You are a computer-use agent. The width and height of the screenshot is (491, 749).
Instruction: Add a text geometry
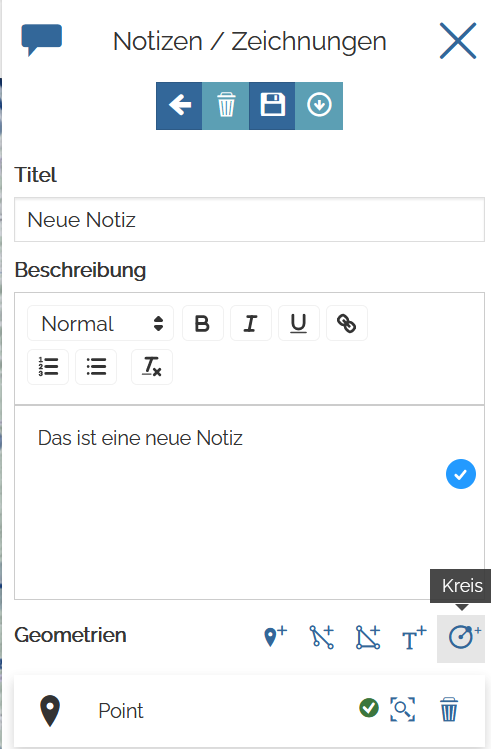pyautogui.click(x=414, y=638)
